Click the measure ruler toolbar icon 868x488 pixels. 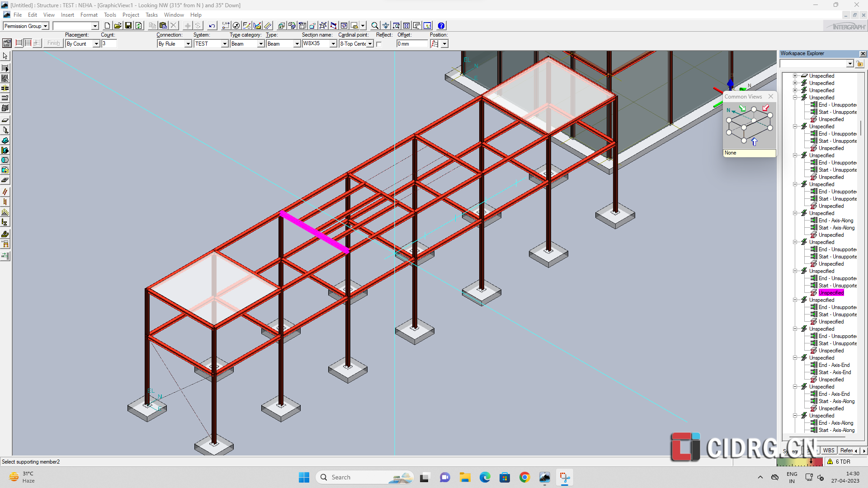(268, 26)
